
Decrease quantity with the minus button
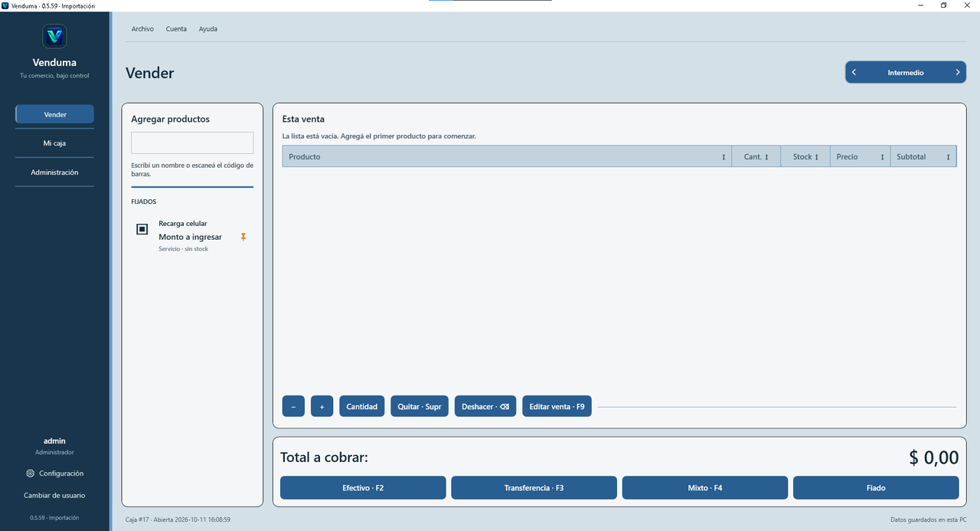click(x=293, y=406)
